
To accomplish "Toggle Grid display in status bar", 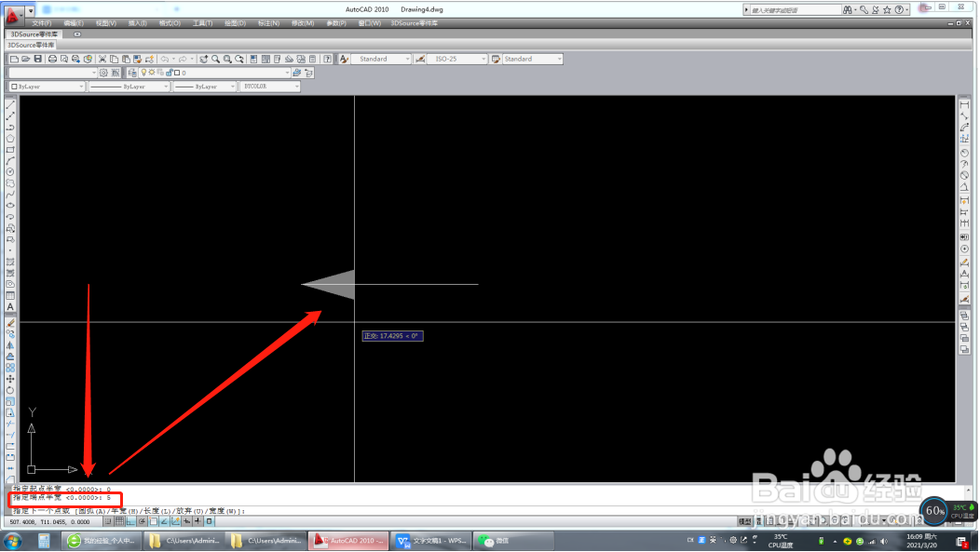I will [x=119, y=520].
